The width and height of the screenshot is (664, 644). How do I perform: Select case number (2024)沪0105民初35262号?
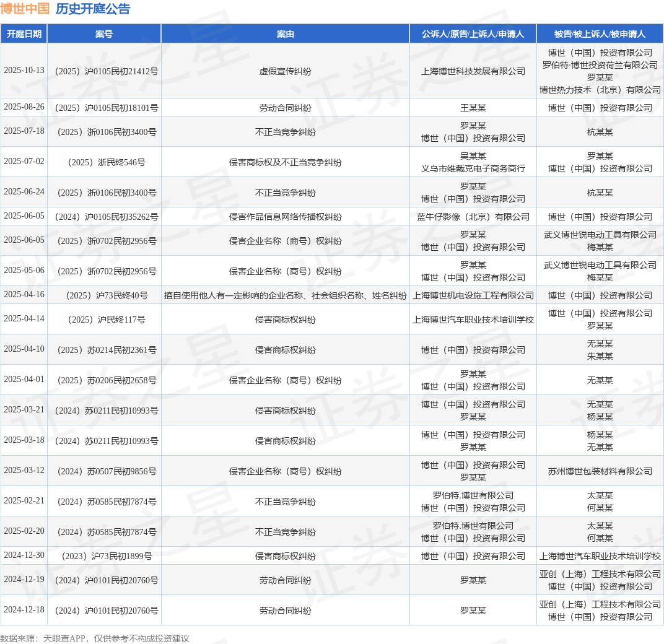[x=107, y=217]
